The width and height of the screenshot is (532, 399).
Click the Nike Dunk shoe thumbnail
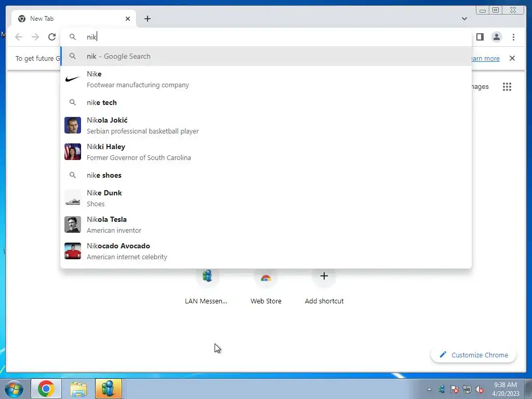[x=73, y=198]
